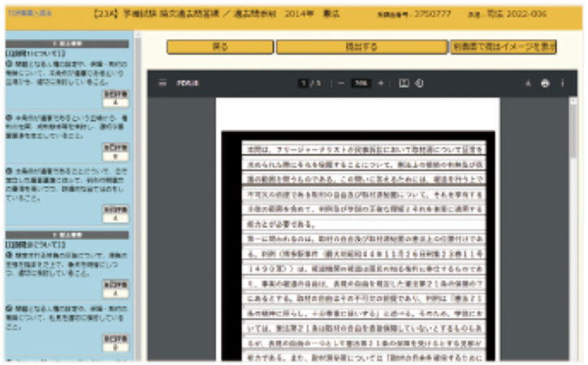Viewport: 588px width, 365px height.
Task: Click the fit-to-page icon in PDF toolbar
Action: click(403, 83)
